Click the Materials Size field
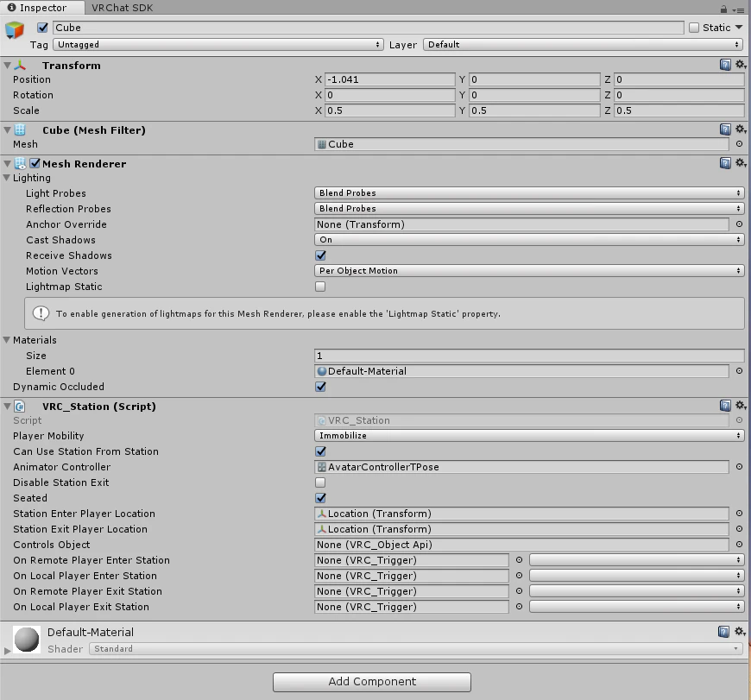Screen dimensions: 751x700 point(529,356)
